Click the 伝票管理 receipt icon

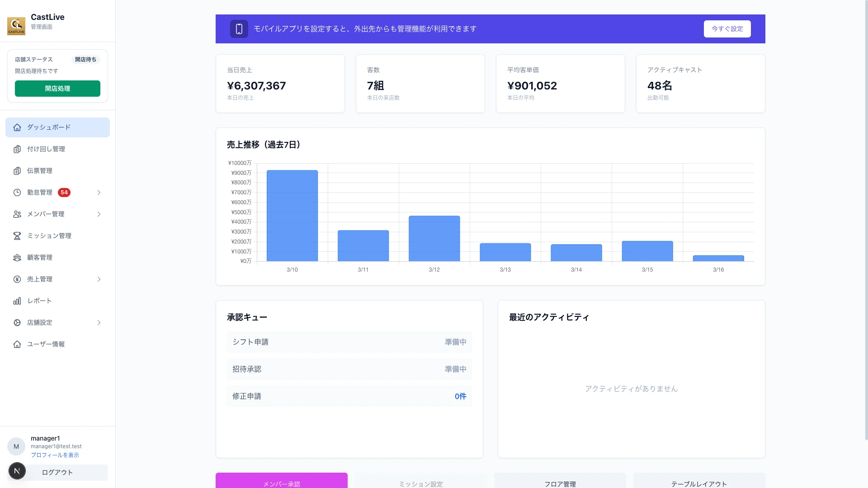17,170
